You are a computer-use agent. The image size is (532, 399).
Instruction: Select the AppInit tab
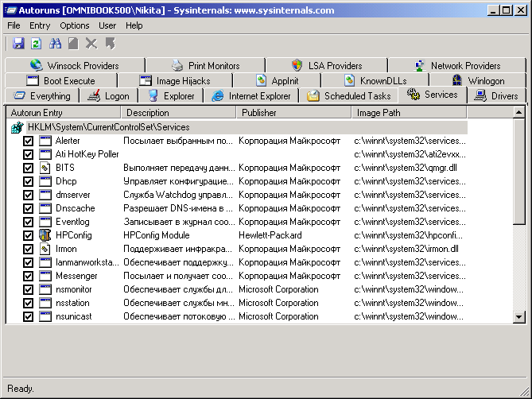tap(278, 81)
